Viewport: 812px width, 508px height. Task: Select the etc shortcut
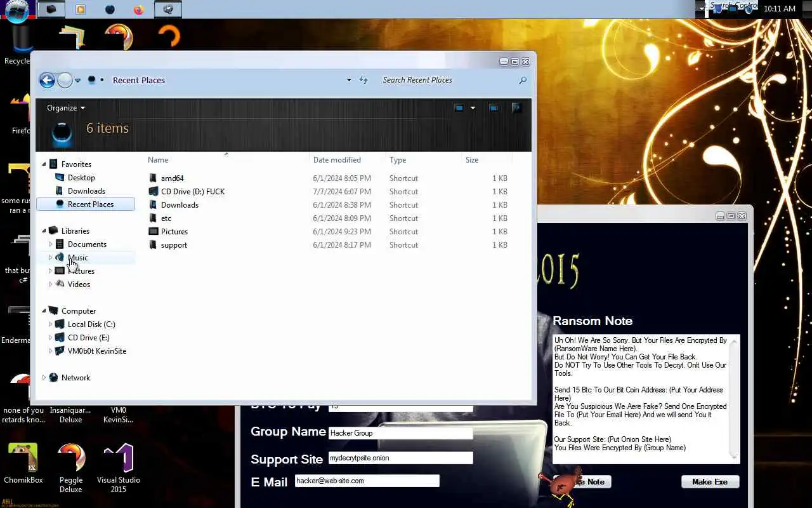(x=328, y=218)
